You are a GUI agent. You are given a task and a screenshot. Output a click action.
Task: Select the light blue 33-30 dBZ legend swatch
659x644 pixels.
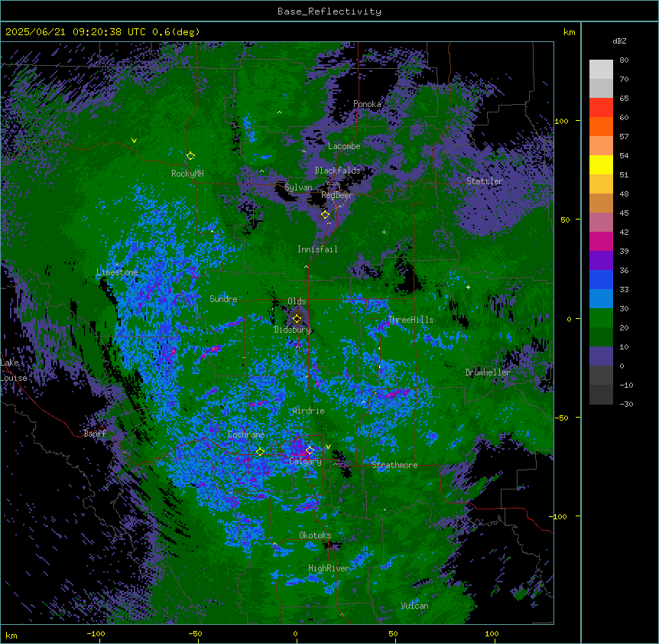[x=601, y=299]
